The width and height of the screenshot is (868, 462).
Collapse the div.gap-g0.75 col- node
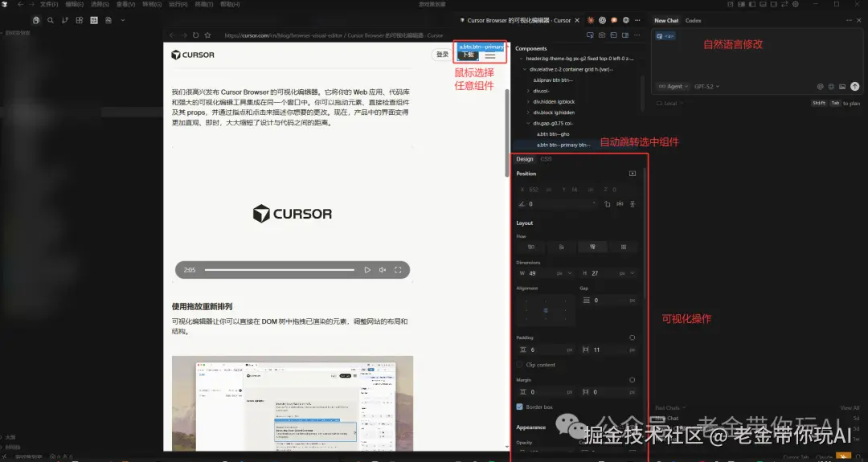click(x=528, y=124)
